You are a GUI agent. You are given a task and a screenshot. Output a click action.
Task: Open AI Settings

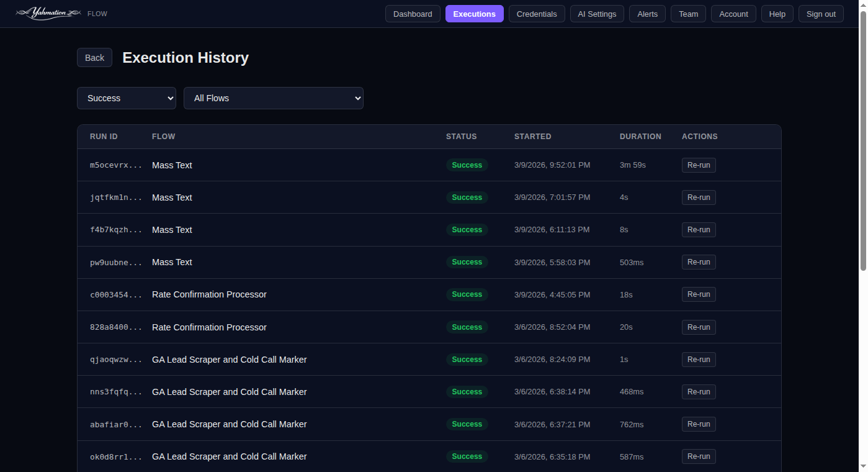[x=597, y=14]
